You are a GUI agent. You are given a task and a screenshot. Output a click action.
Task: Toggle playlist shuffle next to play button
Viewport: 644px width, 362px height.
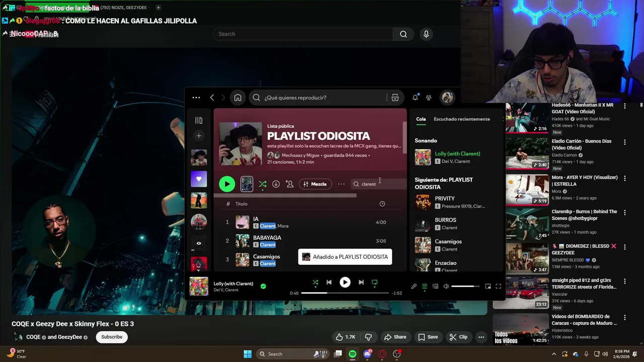point(263,184)
